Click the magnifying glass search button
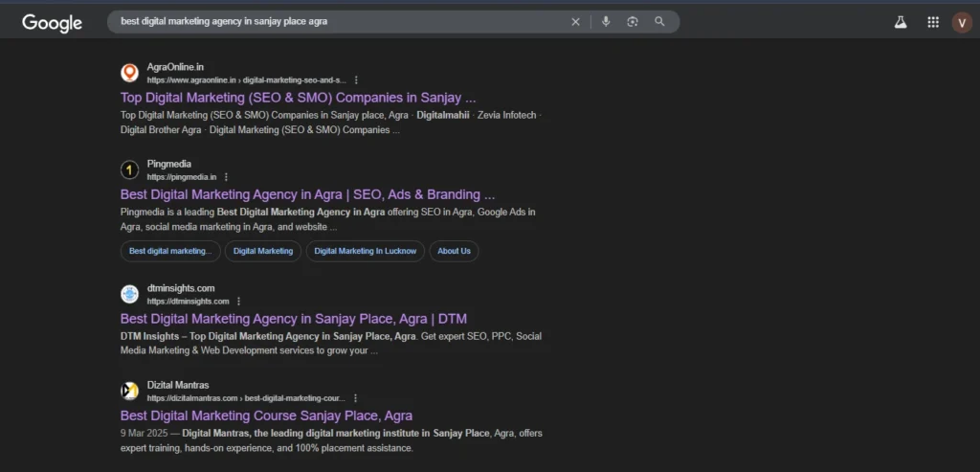 click(x=659, y=22)
